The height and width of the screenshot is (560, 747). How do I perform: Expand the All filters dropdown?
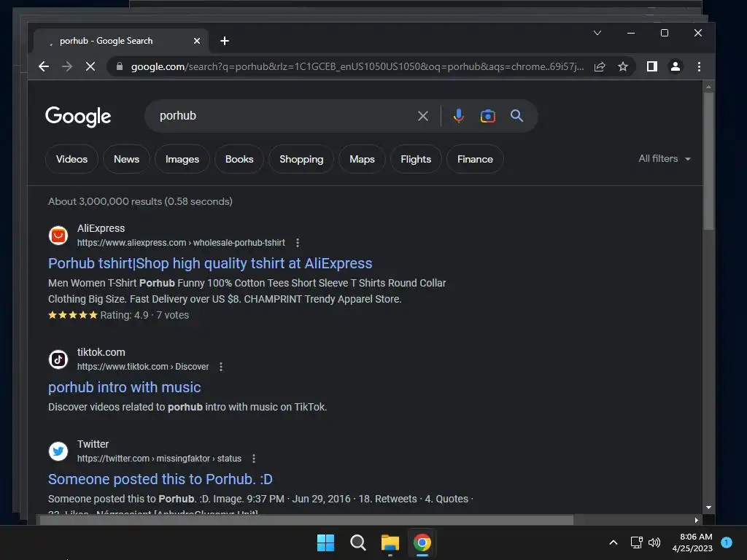click(x=665, y=158)
